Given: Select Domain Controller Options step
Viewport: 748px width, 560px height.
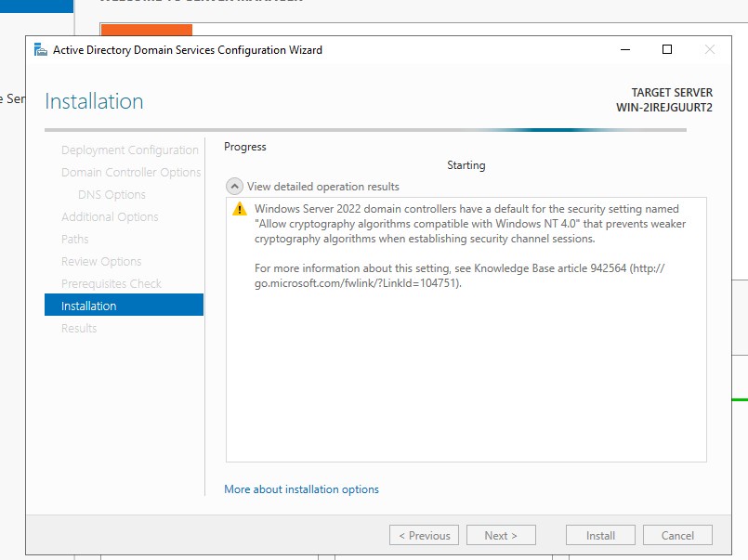Looking at the screenshot, I should 131,172.
